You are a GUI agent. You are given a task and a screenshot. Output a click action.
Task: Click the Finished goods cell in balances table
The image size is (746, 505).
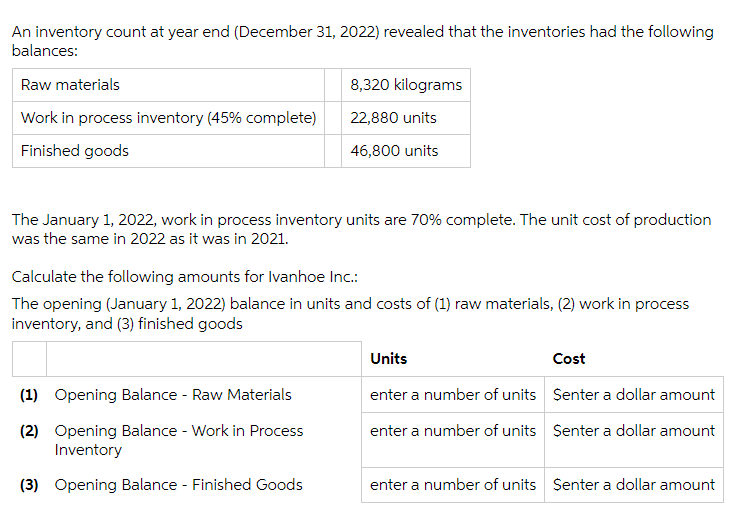click(168, 151)
